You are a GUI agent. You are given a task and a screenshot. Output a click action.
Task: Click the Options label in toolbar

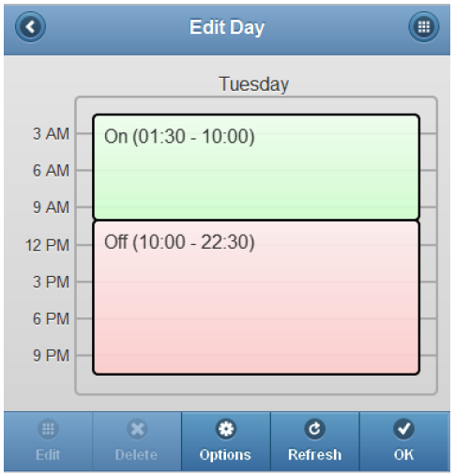(x=225, y=454)
